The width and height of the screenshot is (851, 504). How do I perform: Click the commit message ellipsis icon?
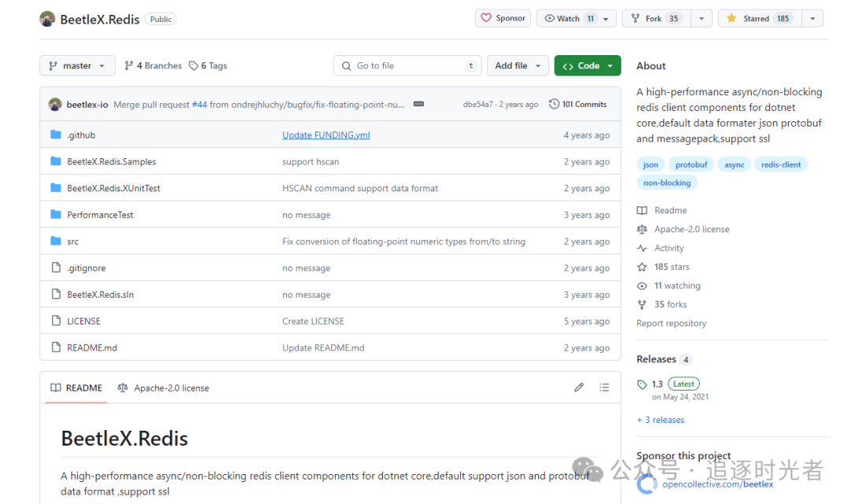coord(418,104)
